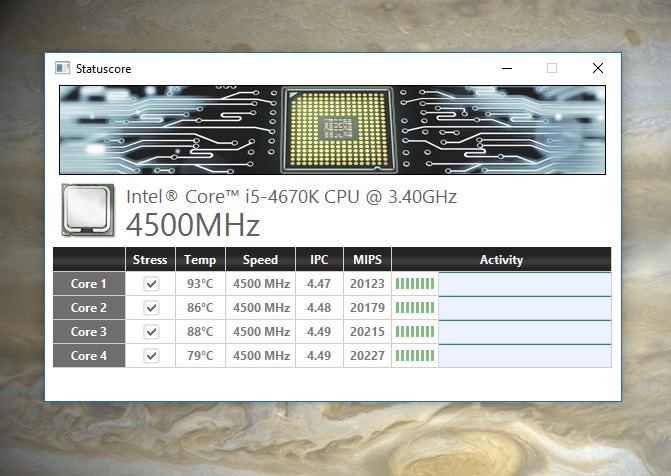The width and height of the screenshot is (671, 476).
Task: Select the Temp column header
Action: [200, 259]
